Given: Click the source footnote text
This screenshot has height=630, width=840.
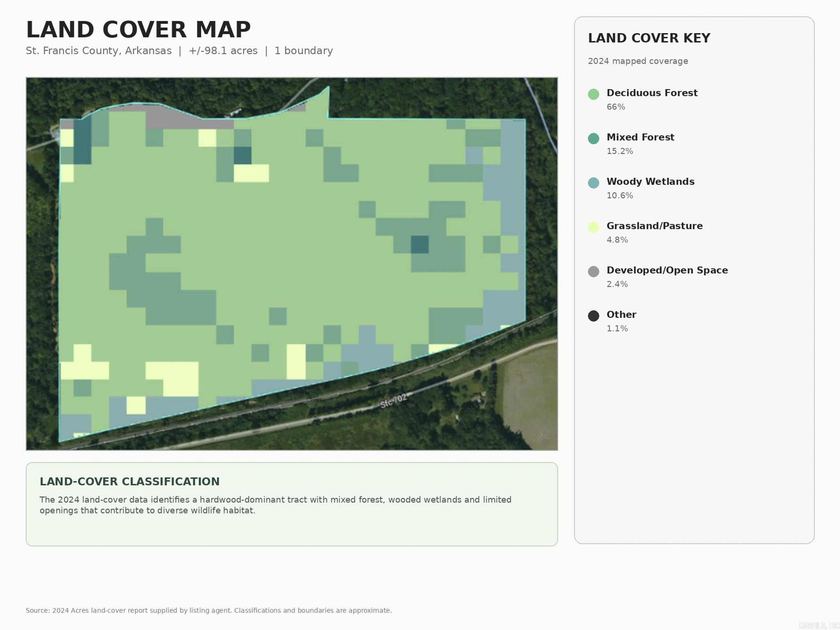Looking at the screenshot, I should (x=209, y=610).
